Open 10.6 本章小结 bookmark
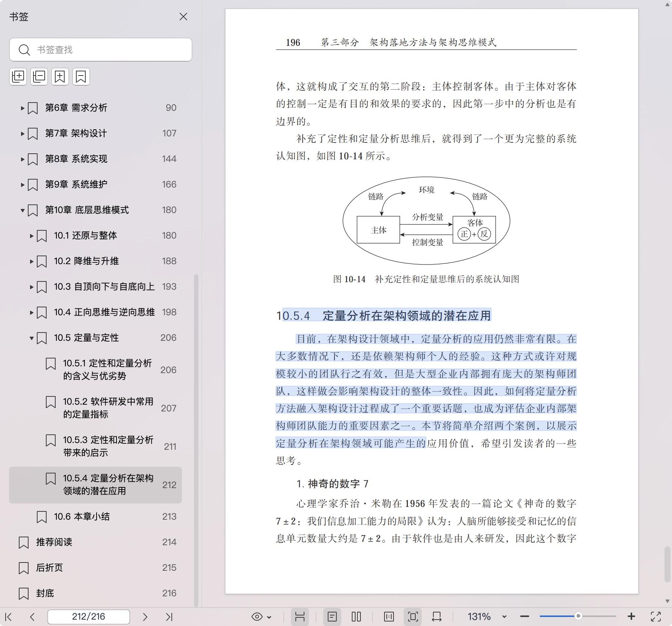This screenshot has height=626, width=672. tap(82, 517)
